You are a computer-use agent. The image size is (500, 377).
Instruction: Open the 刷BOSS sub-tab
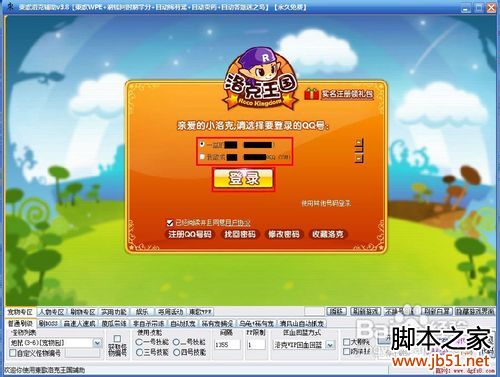point(48,323)
